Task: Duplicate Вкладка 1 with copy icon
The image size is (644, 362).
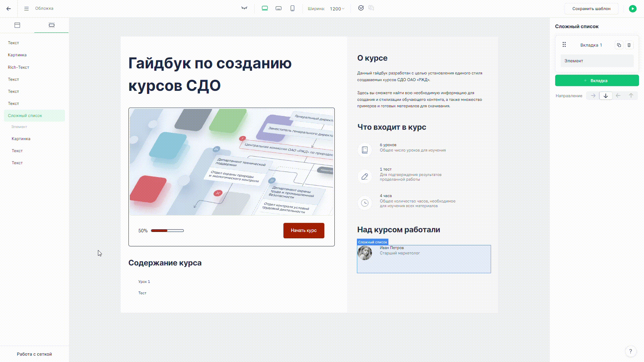Action: pyautogui.click(x=619, y=45)
